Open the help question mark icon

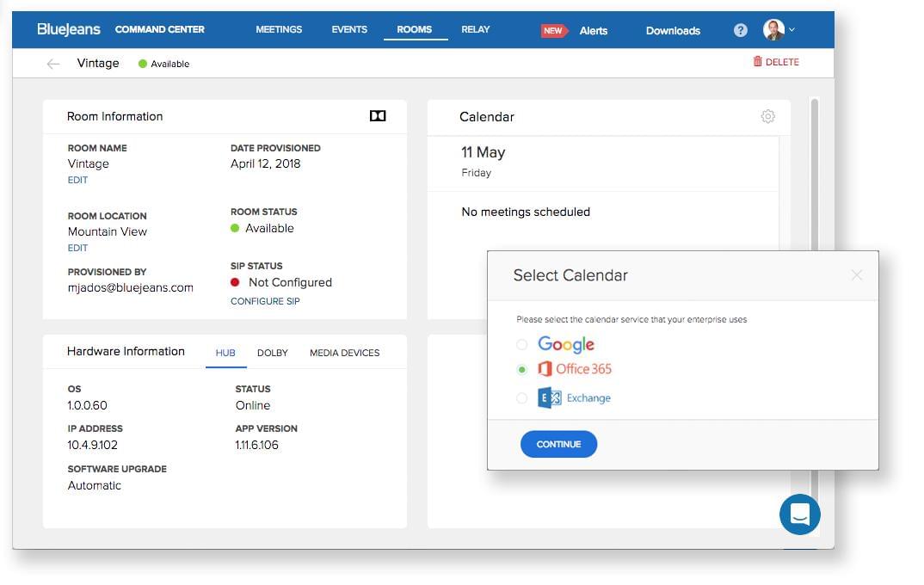(740, 30)
